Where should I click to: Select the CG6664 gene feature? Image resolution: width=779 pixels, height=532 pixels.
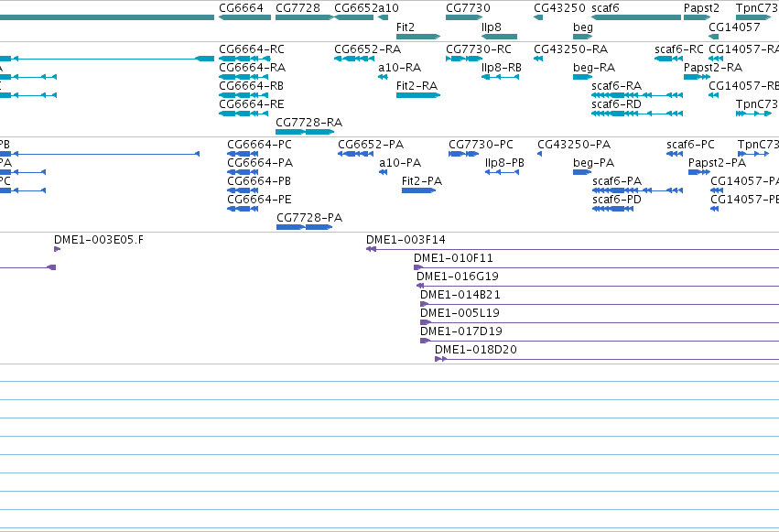click(x=245, y=17)
